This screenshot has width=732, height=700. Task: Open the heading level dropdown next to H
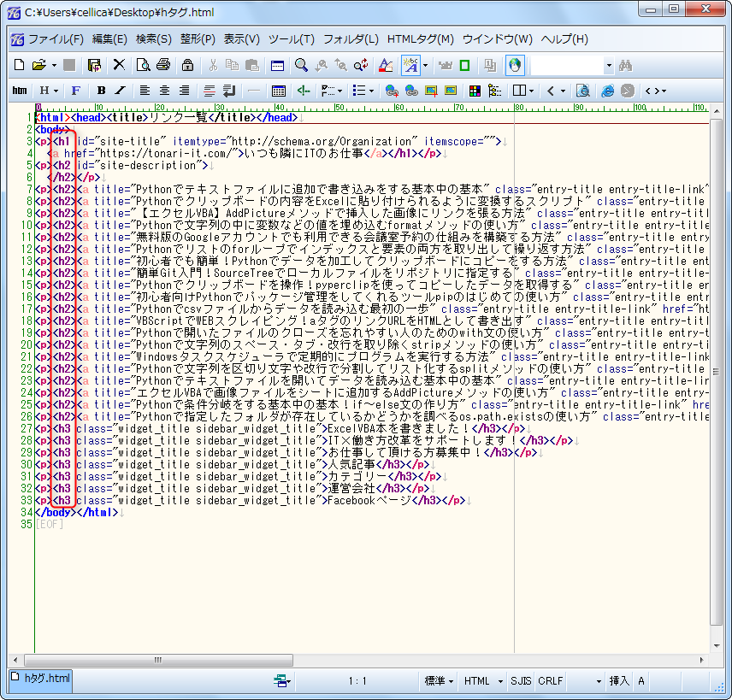click(56, 91)
